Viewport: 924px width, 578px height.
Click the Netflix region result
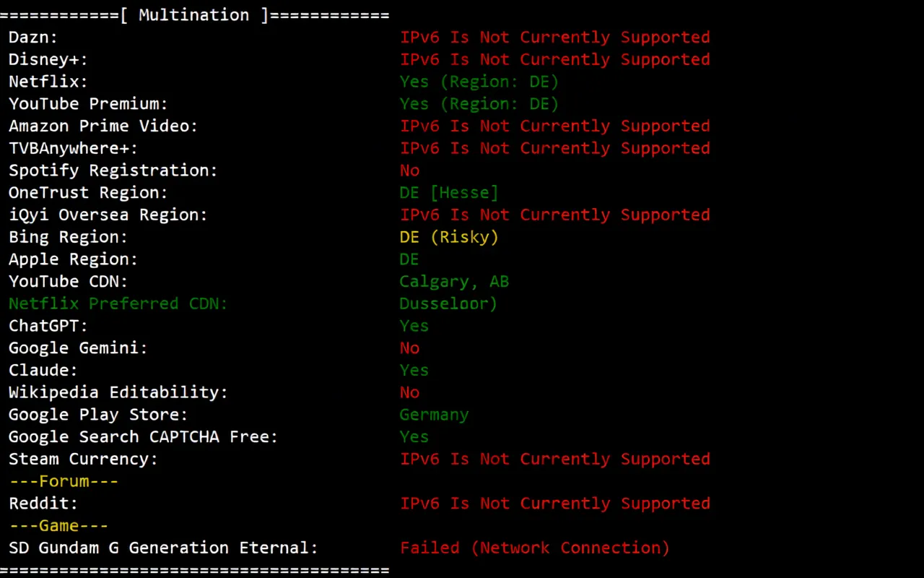(x=479, y=82)
